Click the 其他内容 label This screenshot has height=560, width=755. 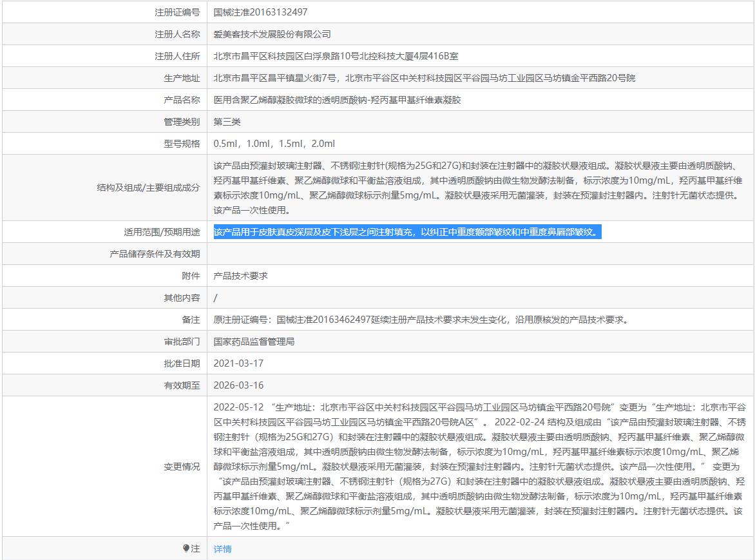pos(182,298)
